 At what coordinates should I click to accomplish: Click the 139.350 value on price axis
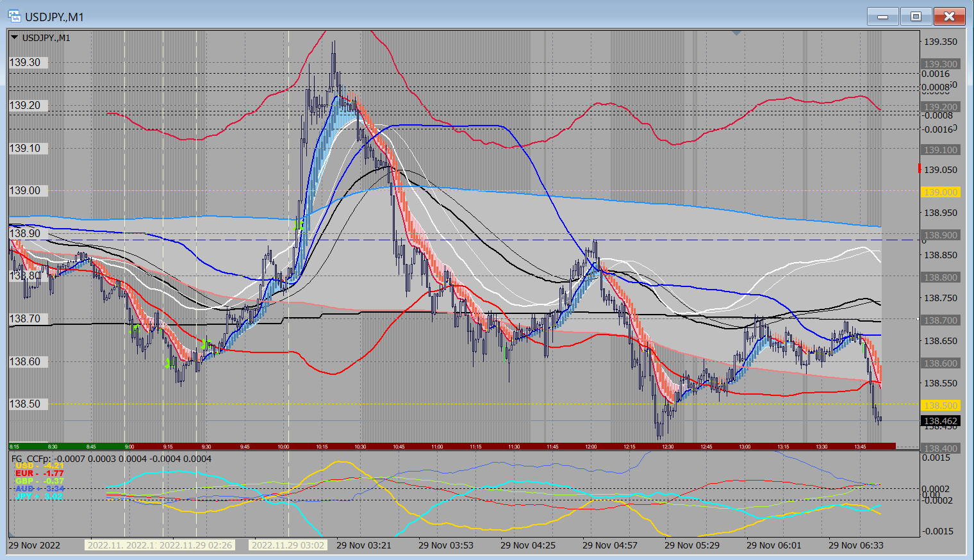coord(940,42)
